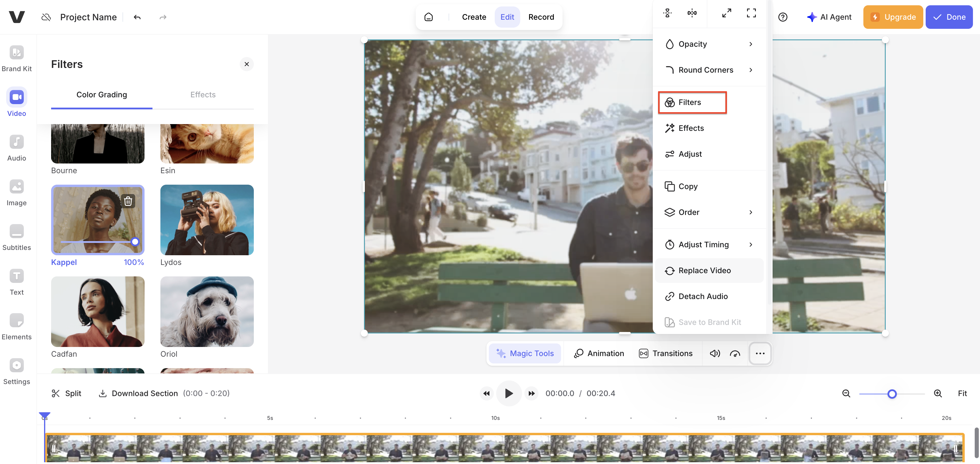Switch to the Effects tab in Filters panel
Viewport: 980px width, 464px height.
[x=202, y=94]
